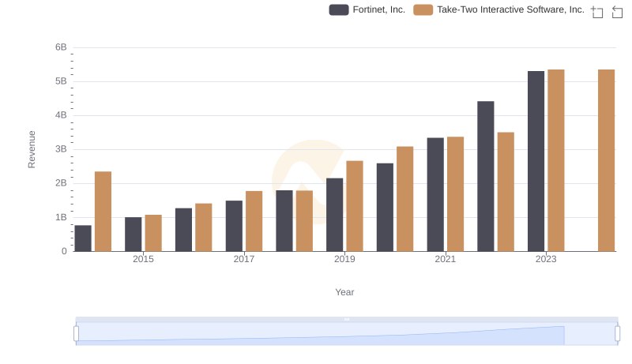632x364 pixels.
Task: Click the dark Fortinet legend swatch
Action: pyautogui.click(x=339, y=9)
